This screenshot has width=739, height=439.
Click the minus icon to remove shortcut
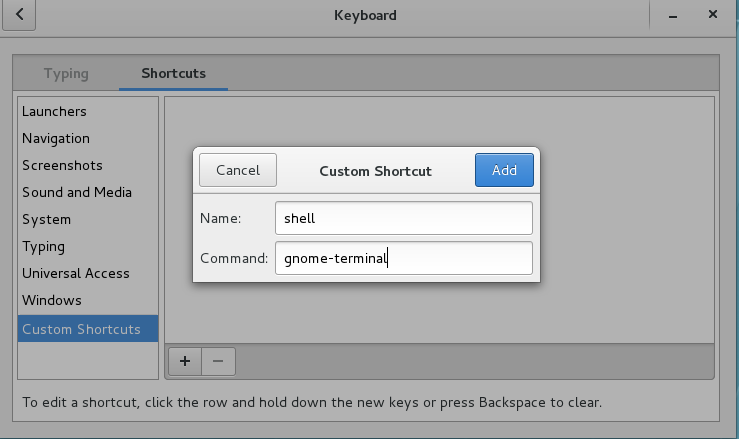[218, 361]
